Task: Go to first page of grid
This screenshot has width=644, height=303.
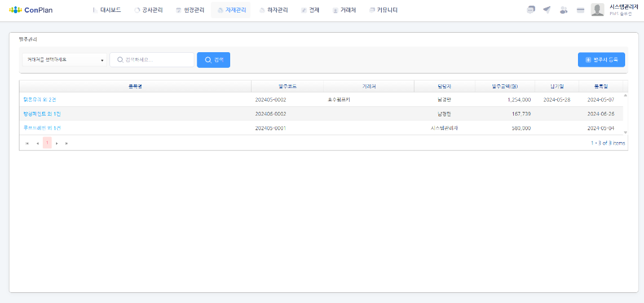Action: pos(27,143)
